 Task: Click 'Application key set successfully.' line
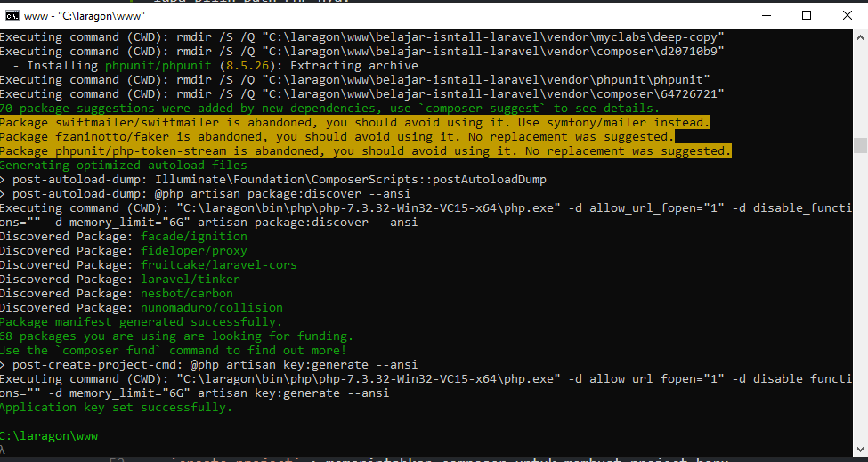(x=116, y=407)
